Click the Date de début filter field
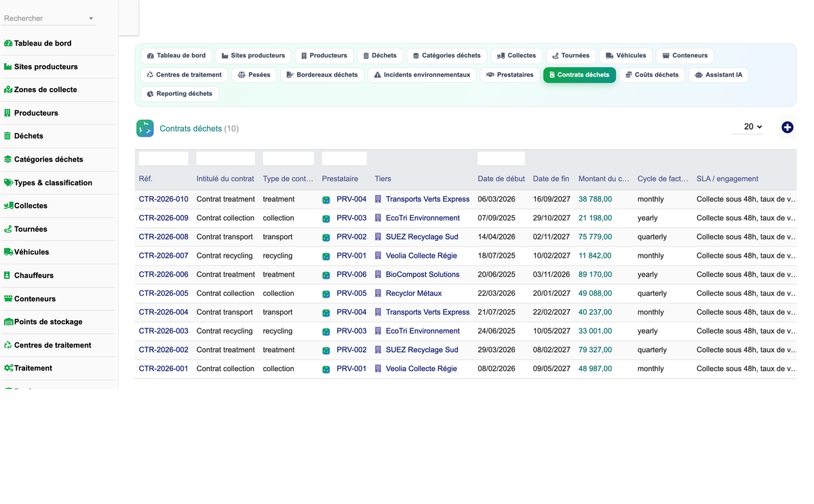 point(501,159)
